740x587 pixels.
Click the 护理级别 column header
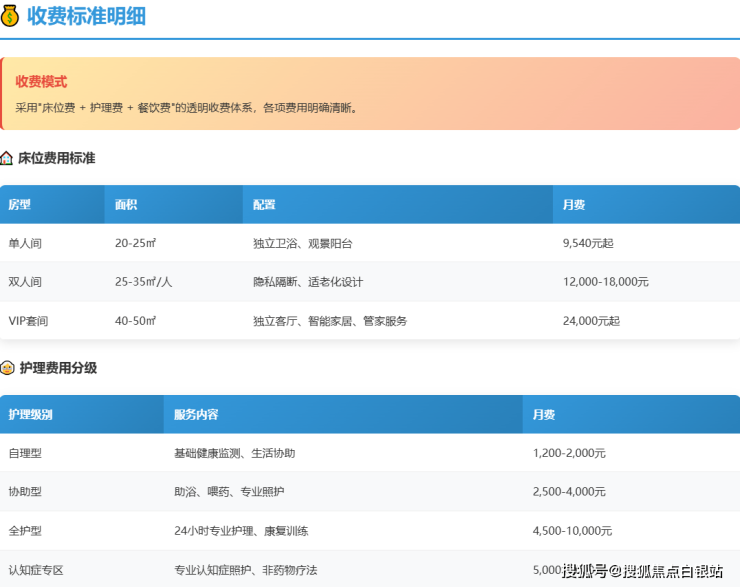tap(31, 414)
